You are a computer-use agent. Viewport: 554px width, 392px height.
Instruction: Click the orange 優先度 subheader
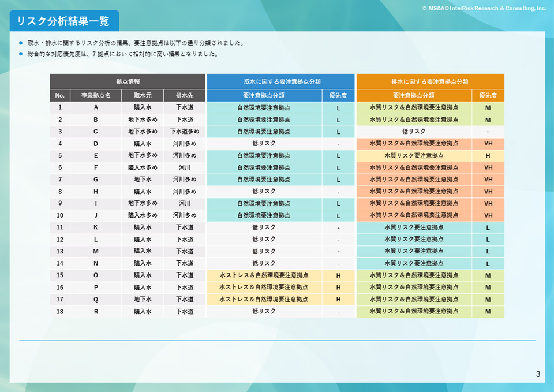pyautogui.click(x=488, y=95)
